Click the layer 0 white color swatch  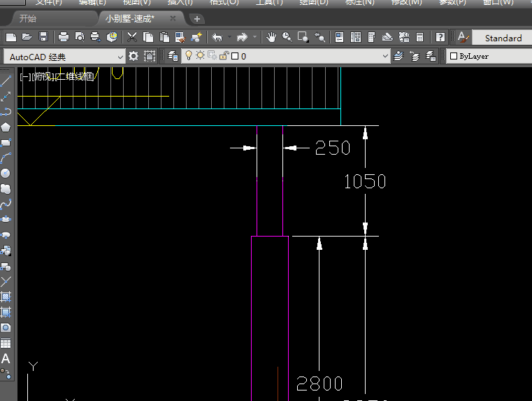(x=235, y=56)
